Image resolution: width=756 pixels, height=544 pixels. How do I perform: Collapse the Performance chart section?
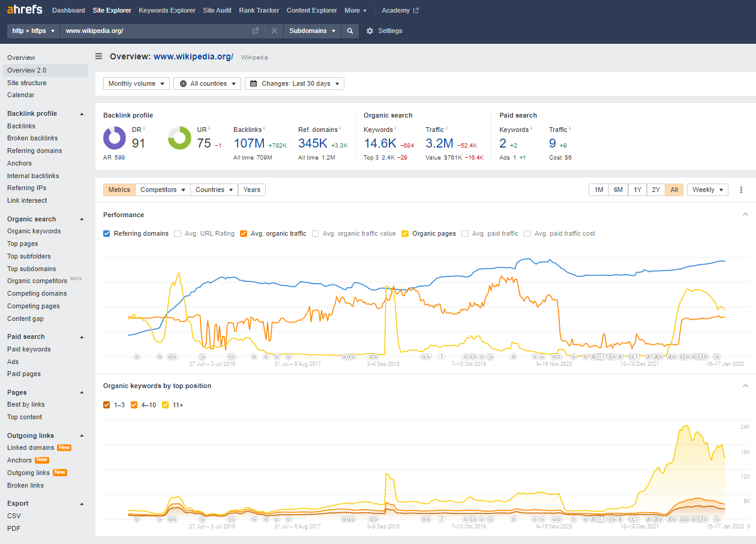(x=745, y=215)
